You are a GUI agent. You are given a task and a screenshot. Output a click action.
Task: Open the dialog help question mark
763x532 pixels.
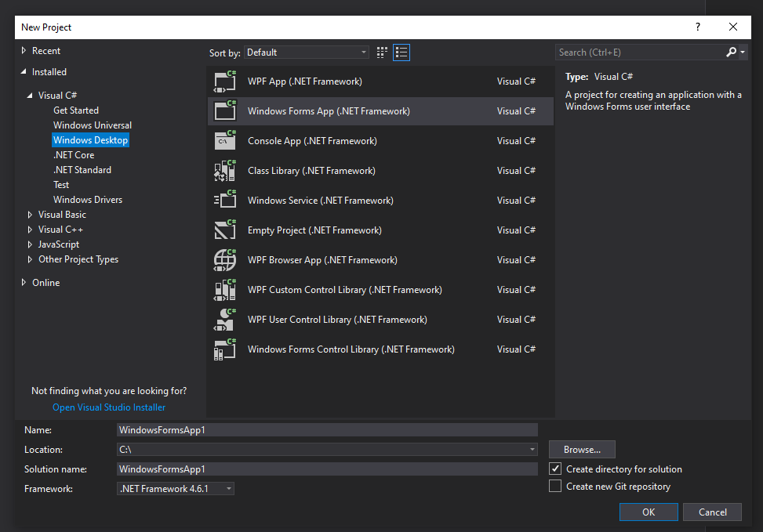[x=698, y=27]
